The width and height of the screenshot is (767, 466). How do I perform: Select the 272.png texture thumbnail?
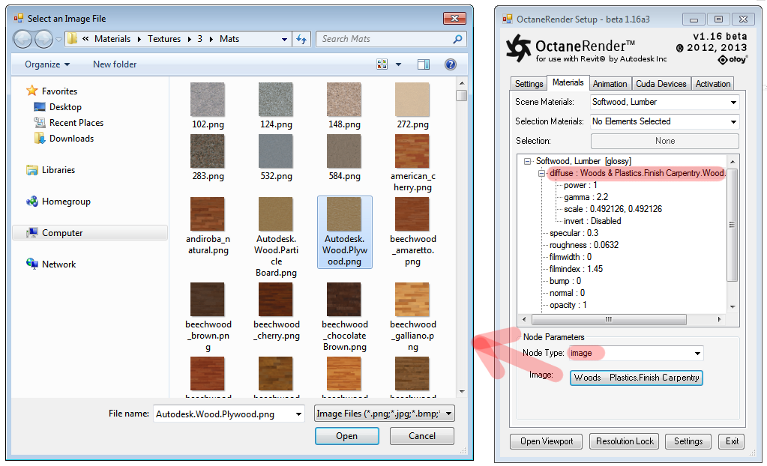tap(412, 100)
